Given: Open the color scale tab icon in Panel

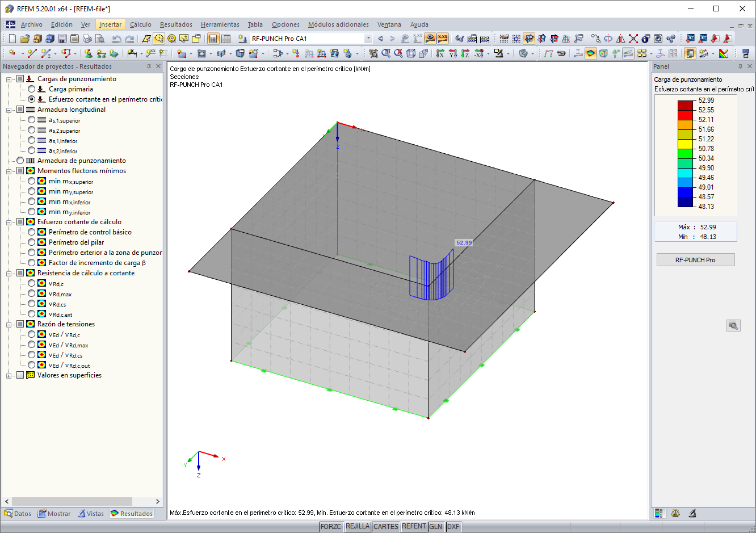Looking at the screenshot, I should [x=658, y=513].
